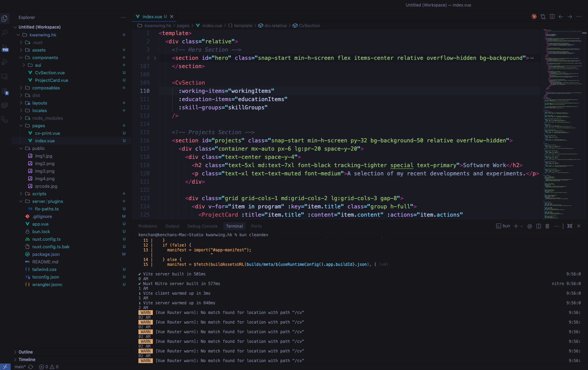Split the editor to the right
Screen dimensions: 588x370
[552, 17]
